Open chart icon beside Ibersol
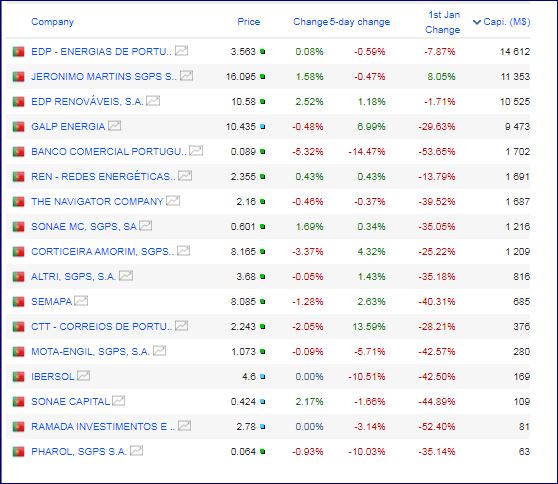Image resolution: width=558 pixels, height=484 pixels. click(x=84, y=376)
